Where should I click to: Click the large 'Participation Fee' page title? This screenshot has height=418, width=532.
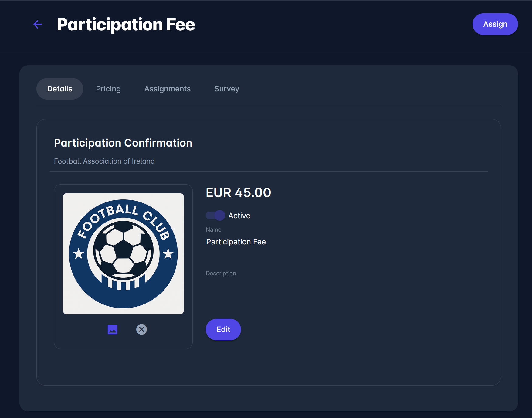pos(126,24)
